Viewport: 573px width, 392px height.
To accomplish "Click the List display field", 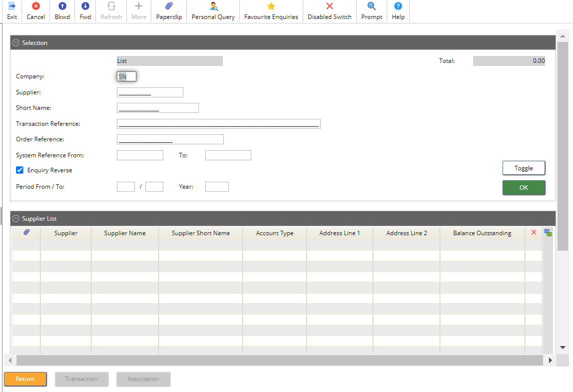I will [x=169, y=61].
